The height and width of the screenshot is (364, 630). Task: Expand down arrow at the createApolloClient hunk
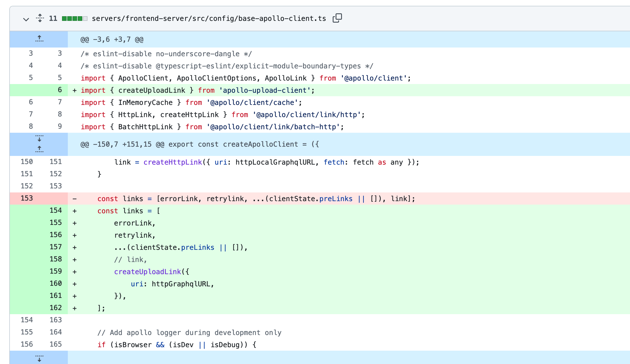(39, 139)
